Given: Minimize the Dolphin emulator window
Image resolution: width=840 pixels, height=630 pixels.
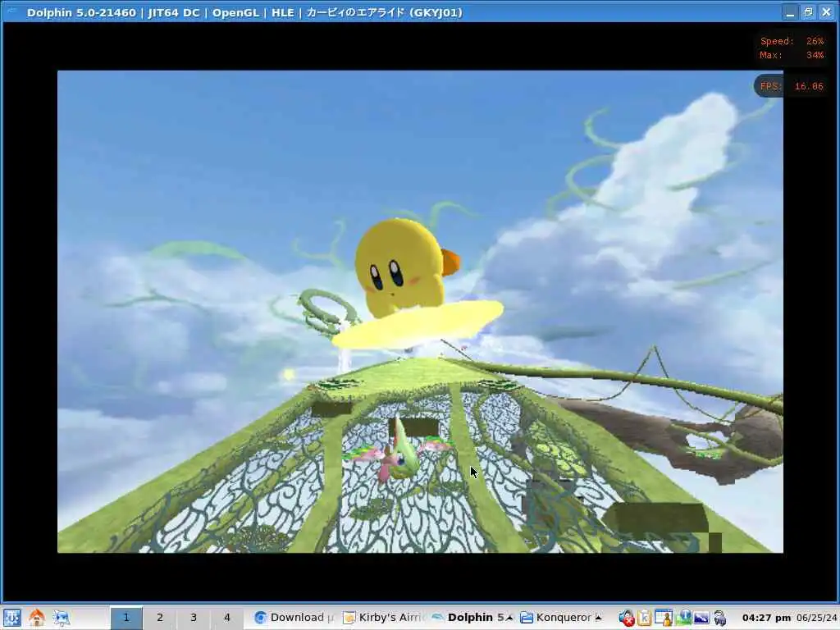Looking at the screenshot, I should coord(790,12).
